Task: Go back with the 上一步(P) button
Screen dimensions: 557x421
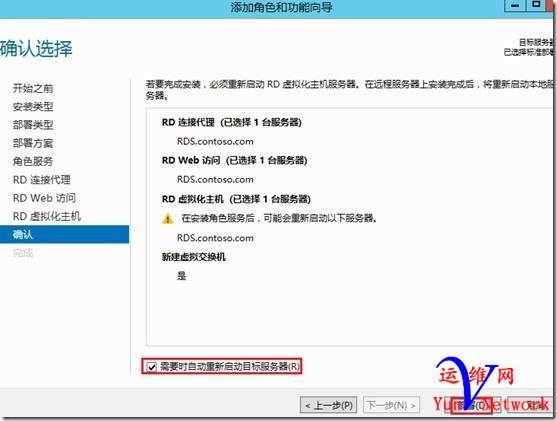Action: (x=329, y=405)
